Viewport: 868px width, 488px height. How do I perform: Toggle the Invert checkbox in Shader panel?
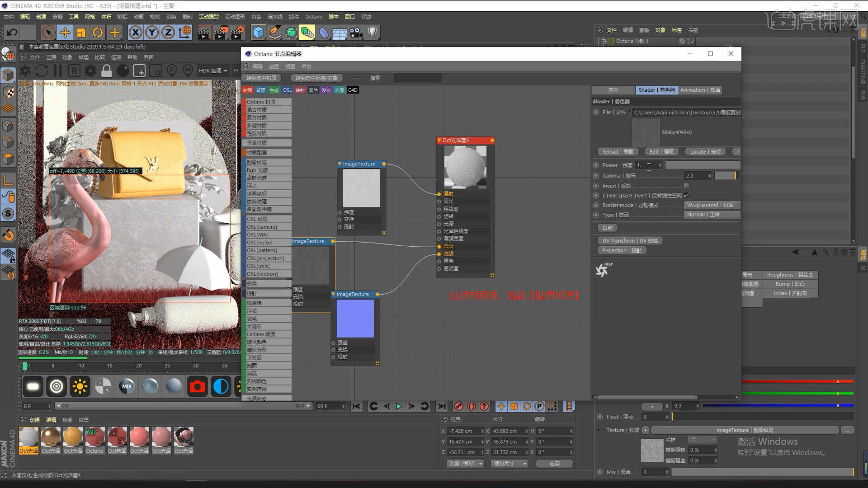686,186
